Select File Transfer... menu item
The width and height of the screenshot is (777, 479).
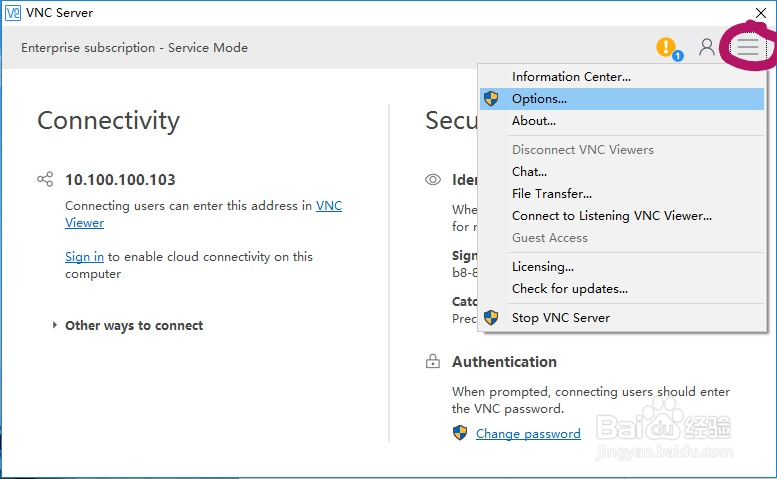click(x=551, y=194)
